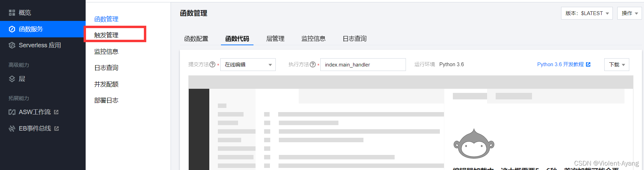
Task: Click the 函数管理 page heading
Action: (194, 13)
